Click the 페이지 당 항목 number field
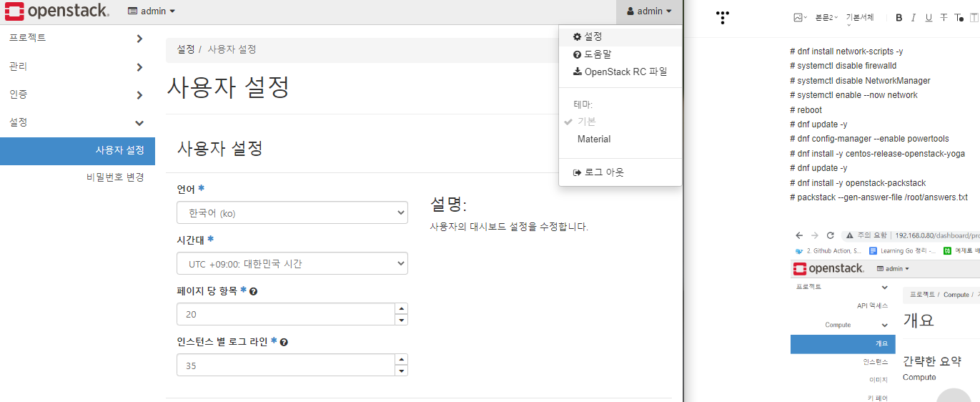The height and width of the screenshot is (402, 980). tap(286, 314)
